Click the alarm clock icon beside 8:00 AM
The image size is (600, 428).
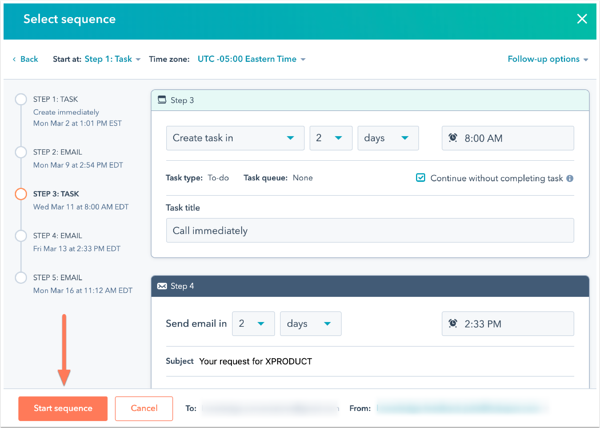click(453, 138)
